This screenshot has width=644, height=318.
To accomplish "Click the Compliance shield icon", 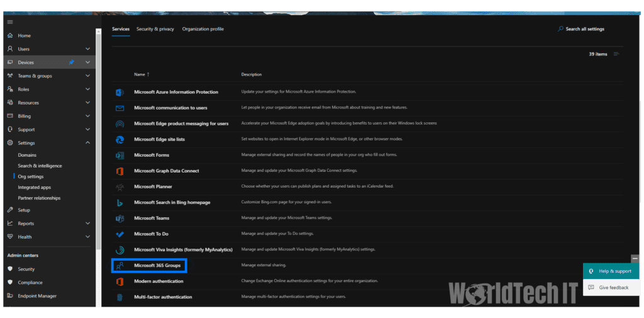I will point(10,283).
